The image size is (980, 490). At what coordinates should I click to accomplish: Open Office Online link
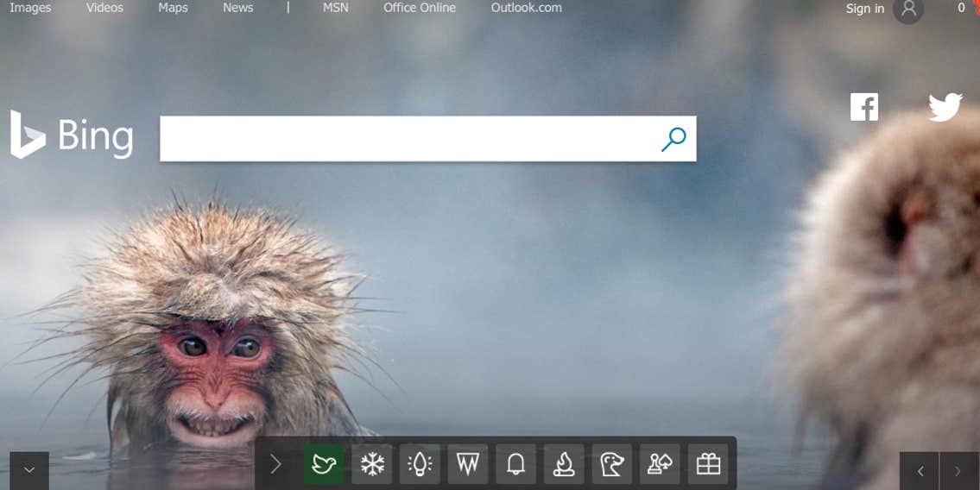coord(420,8)
